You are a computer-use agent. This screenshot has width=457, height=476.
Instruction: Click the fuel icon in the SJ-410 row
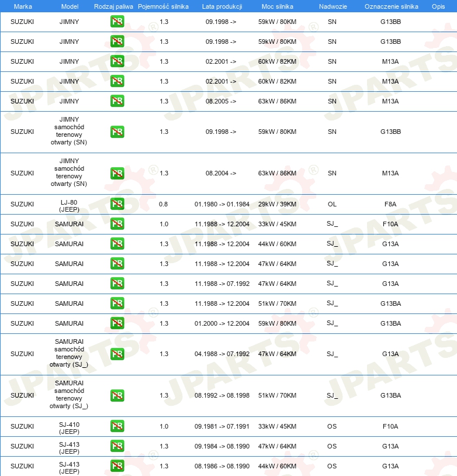coord(117,426)
